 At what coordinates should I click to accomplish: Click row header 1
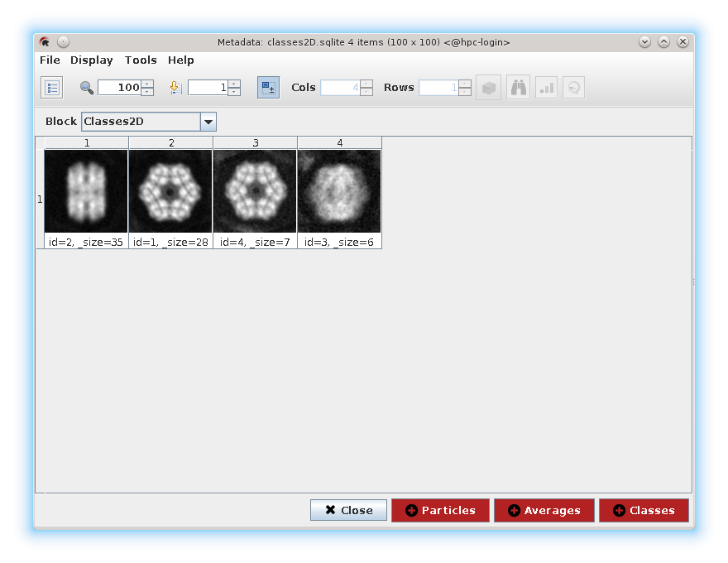40,199
